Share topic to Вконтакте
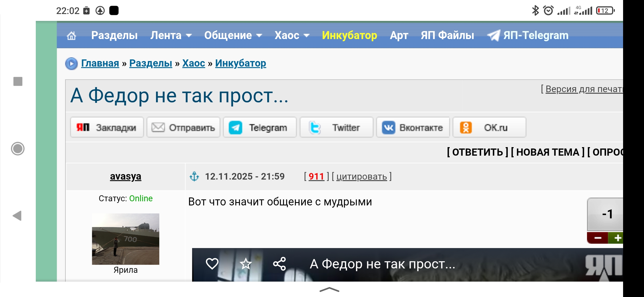The height and width of the screenshot is (297, 644). 413,127
